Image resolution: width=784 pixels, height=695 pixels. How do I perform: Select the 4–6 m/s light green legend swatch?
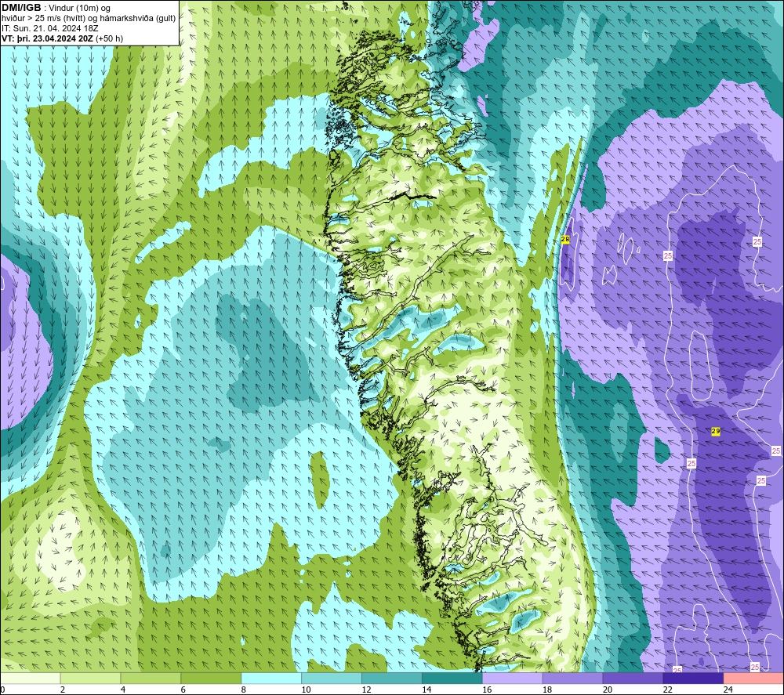tap(151, 679)
